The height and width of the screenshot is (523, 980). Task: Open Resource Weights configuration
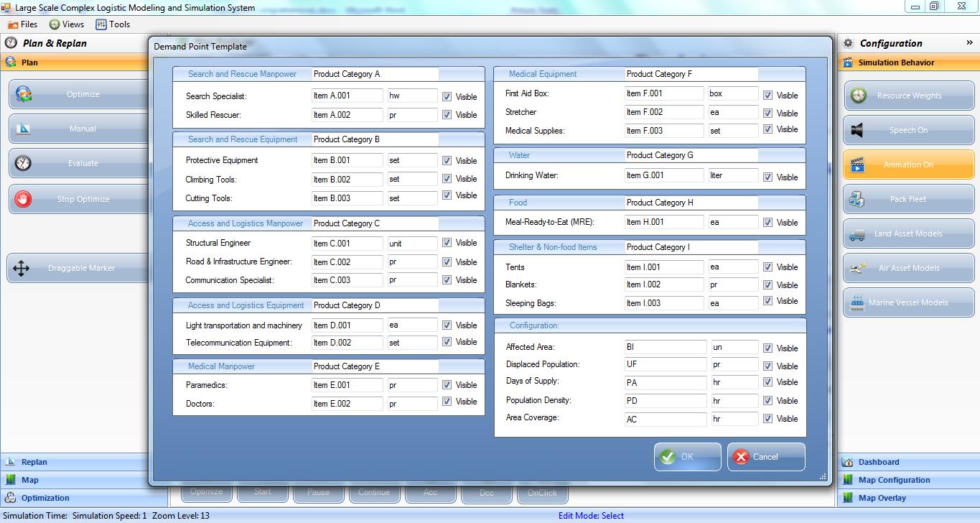(x=908, y=95)
